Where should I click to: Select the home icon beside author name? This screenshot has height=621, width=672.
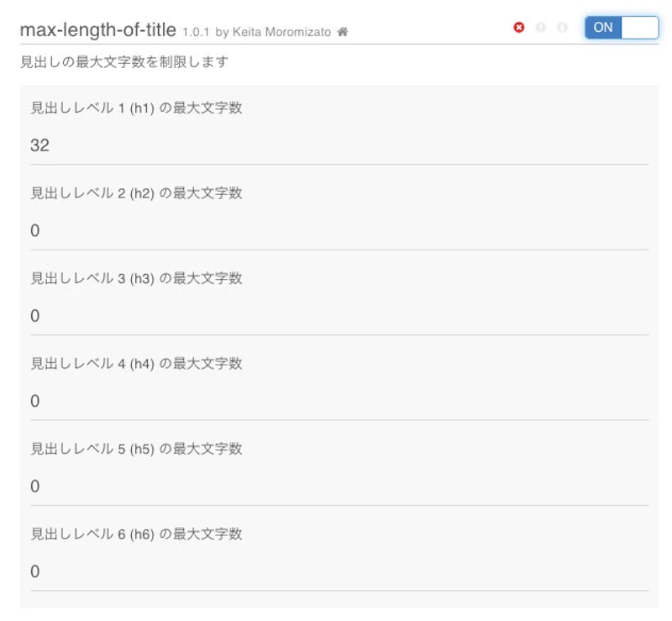(x=341, y=29)
